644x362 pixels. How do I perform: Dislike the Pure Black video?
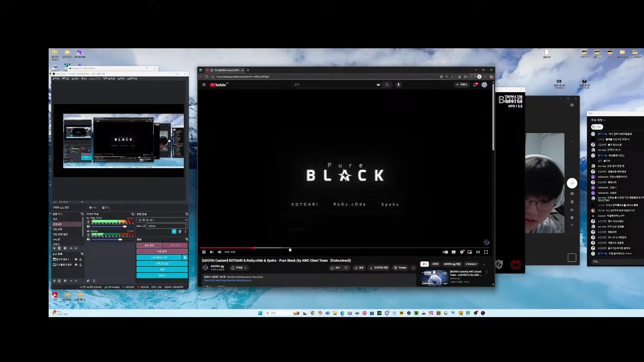pos(346,268)
